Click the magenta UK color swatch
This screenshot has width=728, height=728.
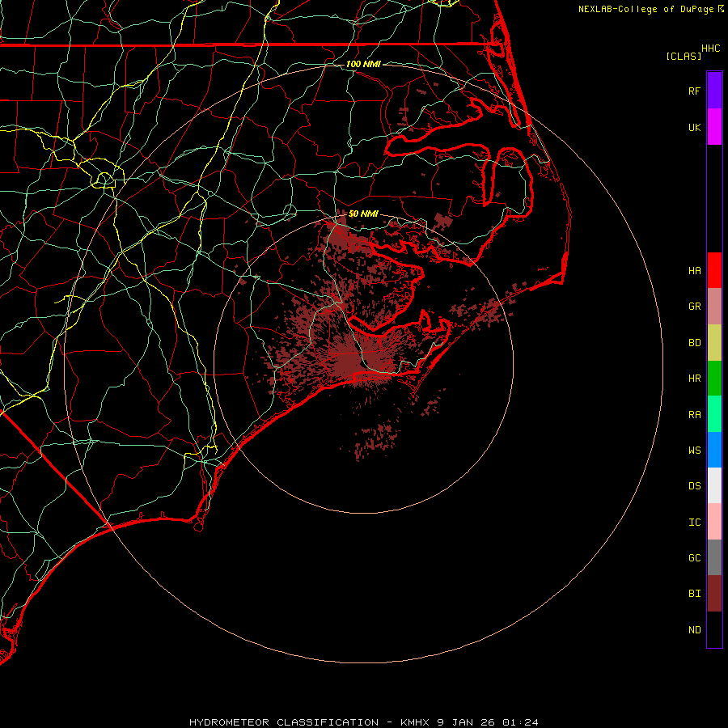[714, 127]
